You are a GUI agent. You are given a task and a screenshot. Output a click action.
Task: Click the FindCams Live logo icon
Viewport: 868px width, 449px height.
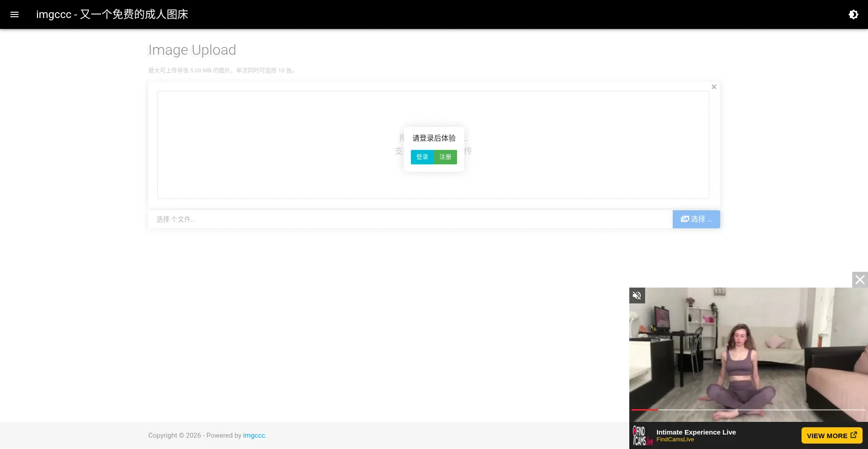642,435
